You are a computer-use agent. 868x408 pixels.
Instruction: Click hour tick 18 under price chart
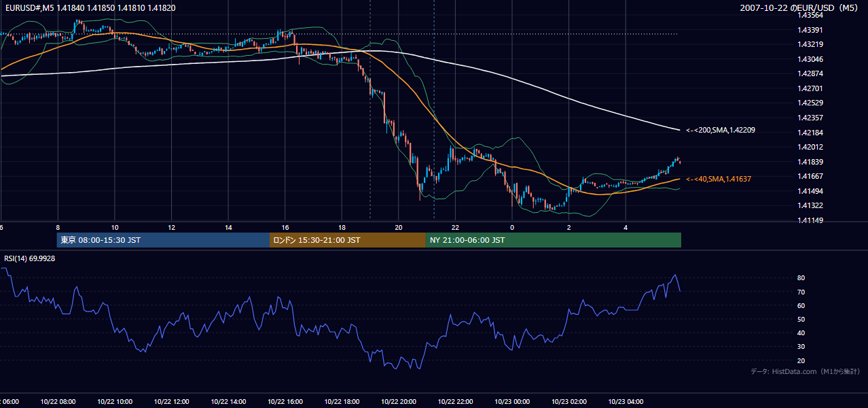coord(342,227)
